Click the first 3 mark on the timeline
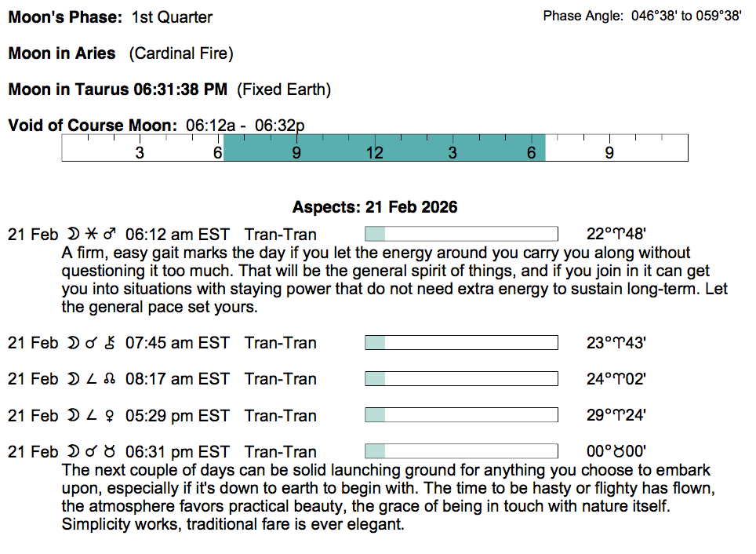Image resolution: width=756 pixels, height=554 pixels. [x=140, y=153]
